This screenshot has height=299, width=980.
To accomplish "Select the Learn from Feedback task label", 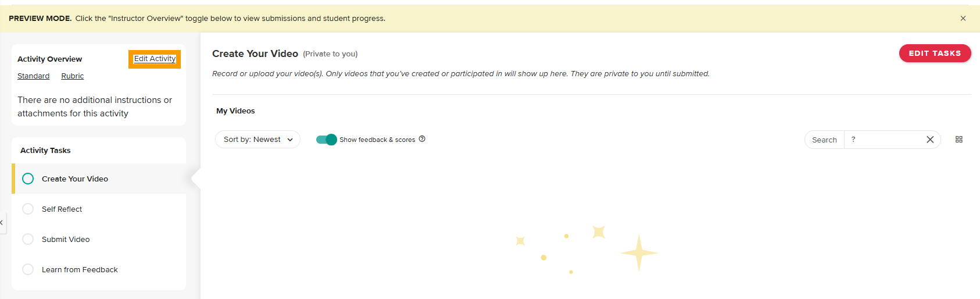I will tap(80, 269).
